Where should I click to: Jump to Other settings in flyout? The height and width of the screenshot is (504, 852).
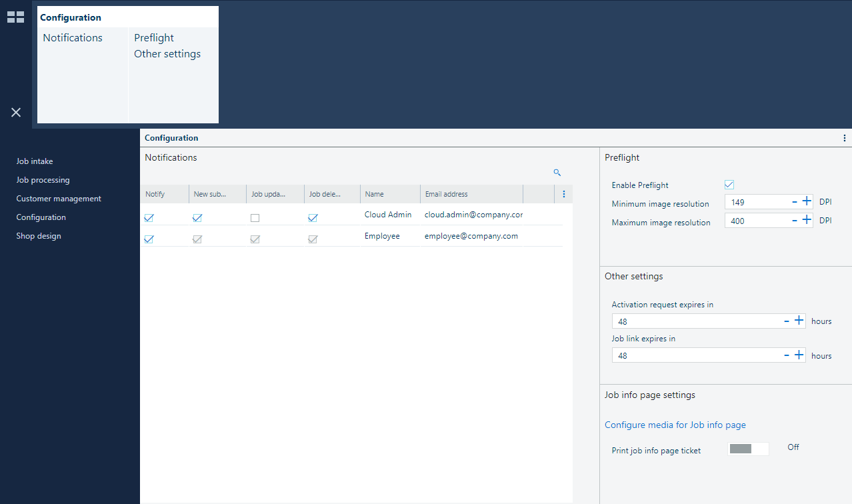click(x=167, y=54)
